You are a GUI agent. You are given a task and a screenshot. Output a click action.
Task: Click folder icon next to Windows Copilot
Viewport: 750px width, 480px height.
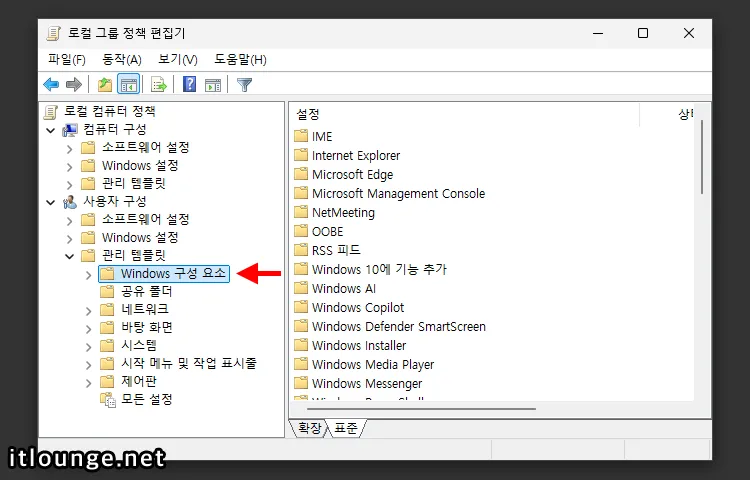pos(301,307)
